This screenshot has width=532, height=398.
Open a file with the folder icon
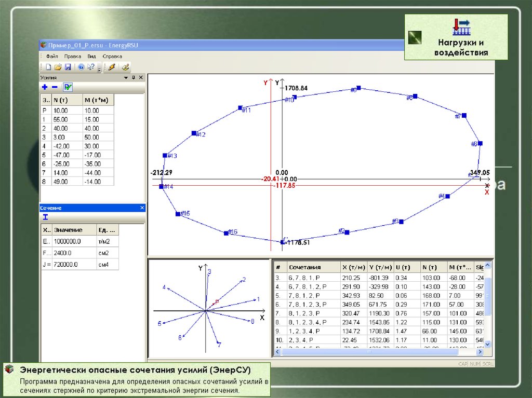click(58, 67)
